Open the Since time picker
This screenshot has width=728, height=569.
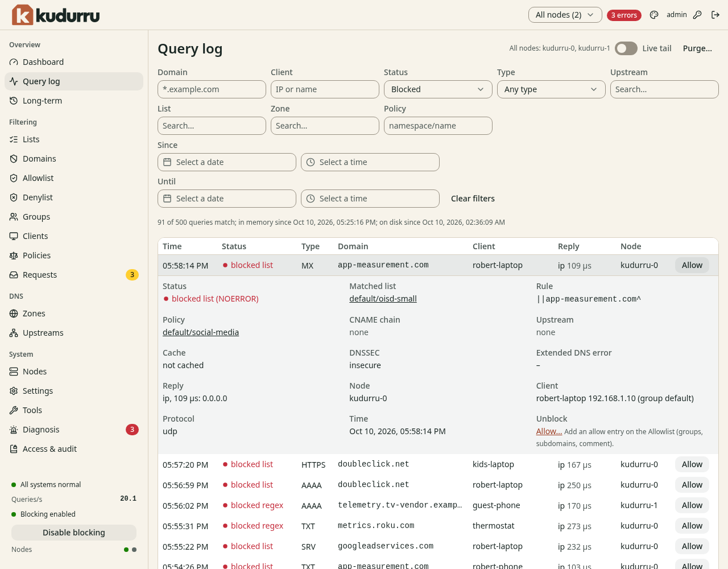[x=370, y=162]
